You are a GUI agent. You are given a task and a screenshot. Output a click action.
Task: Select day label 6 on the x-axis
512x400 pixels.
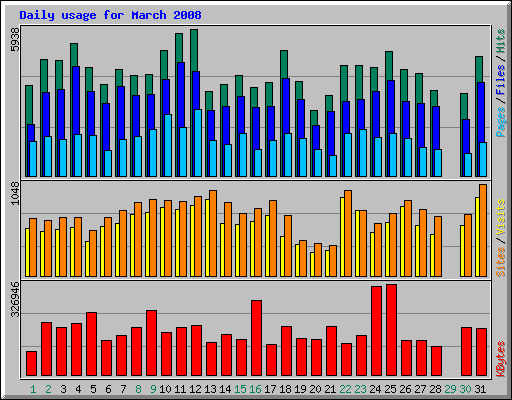[108, 389]
